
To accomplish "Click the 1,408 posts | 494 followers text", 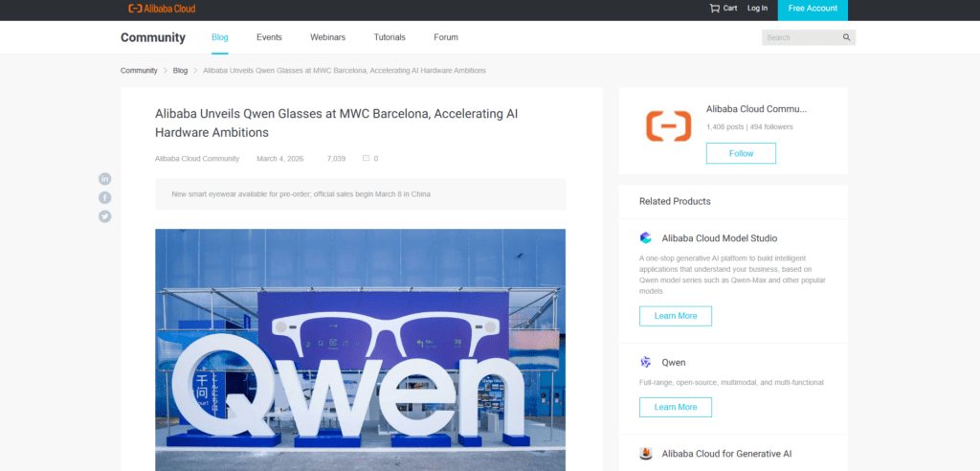I will [749, 127].
